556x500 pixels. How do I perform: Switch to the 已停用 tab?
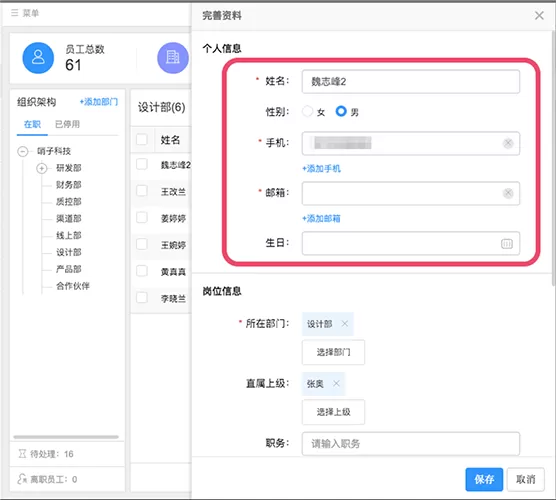(x=67, y=124)
